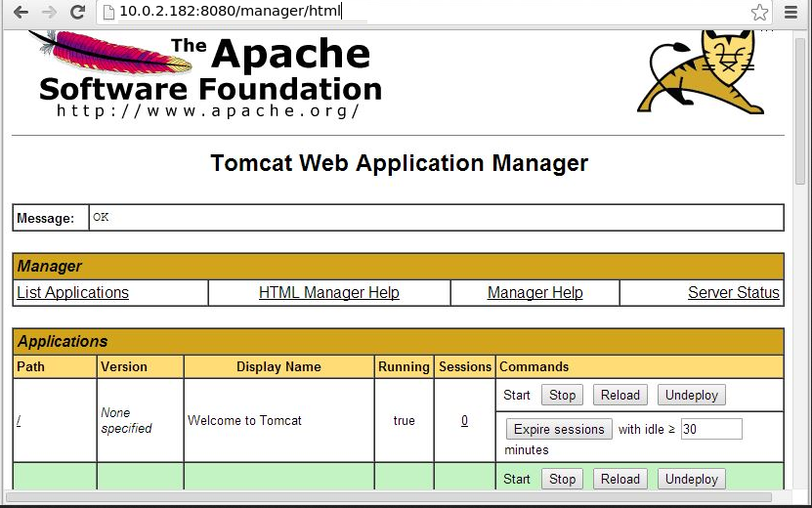Click the browser back arrow
This screenshot has width=812, height=508.
[21, 12]
